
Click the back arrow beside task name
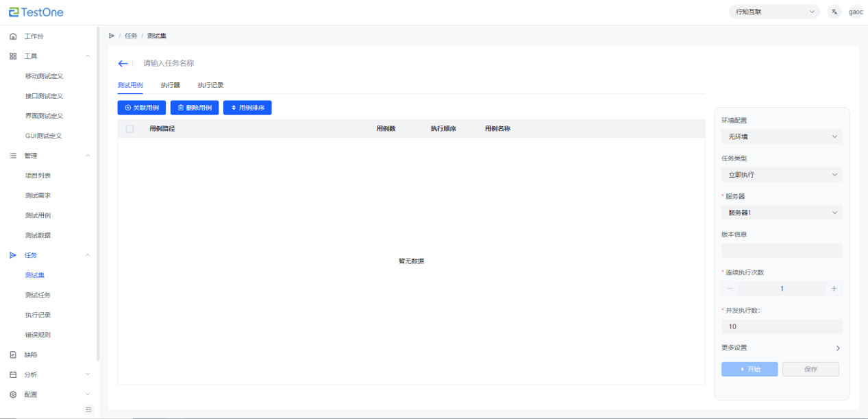coord(123,63)
